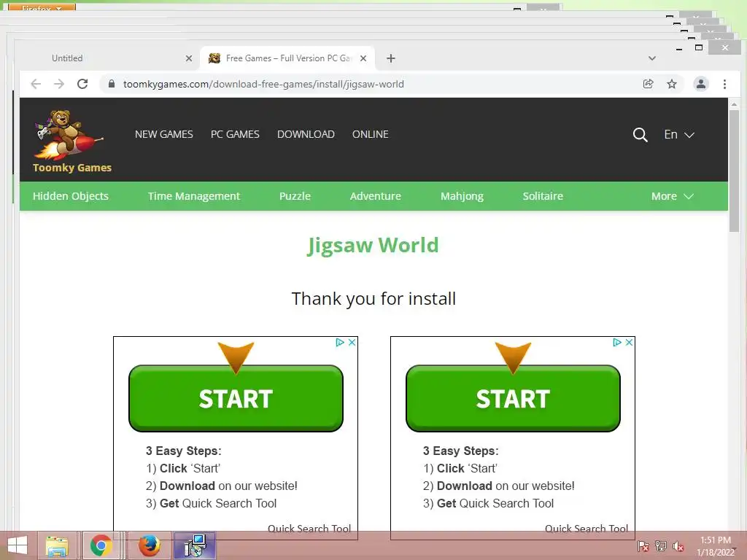The image size is (747, 560).
Task: Open File Explorer from taskbar
Action: [x=57, y=545]
